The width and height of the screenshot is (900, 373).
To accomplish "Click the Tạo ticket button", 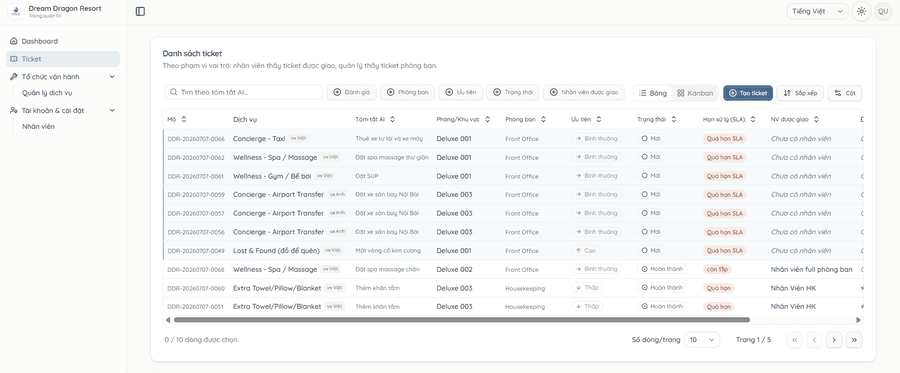I will pyautogui.click(x=748, y=93).
